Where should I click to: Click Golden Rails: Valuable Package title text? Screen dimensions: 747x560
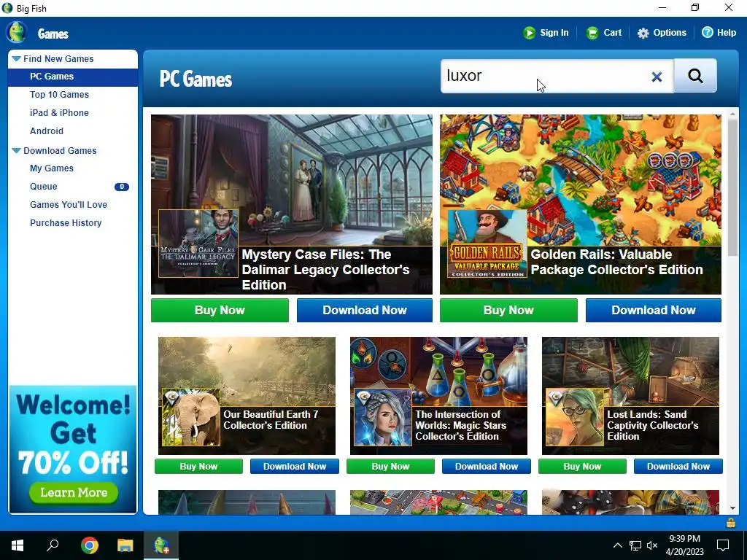616,262
